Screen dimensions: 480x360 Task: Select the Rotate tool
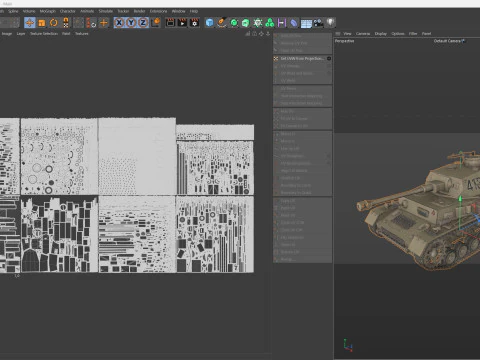[x=54, y=23]
